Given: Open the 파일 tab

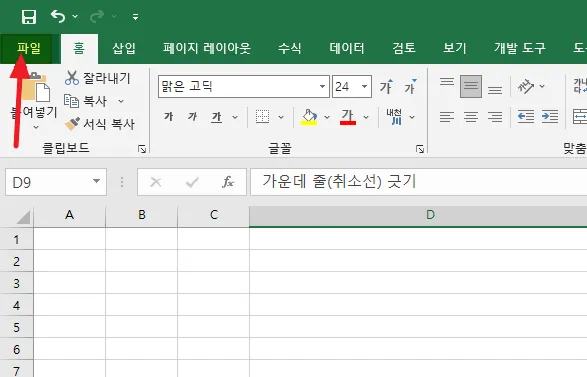Looking at the screenshot, I should 28,48.
